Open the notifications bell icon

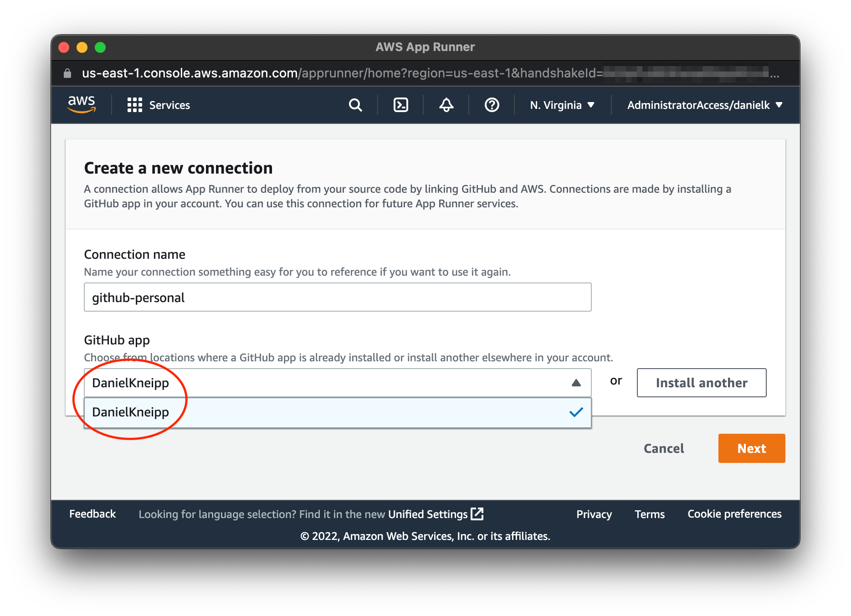coord(446,105)
